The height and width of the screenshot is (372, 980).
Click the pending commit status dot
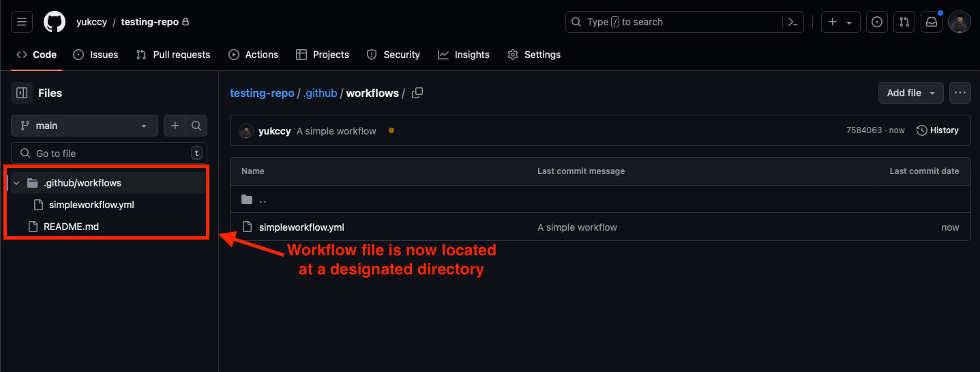pos(391,130)
